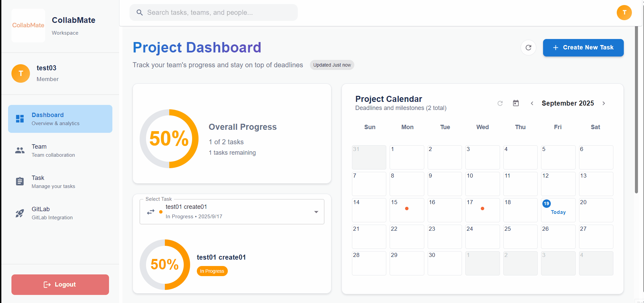Click the overall progress 50% ring

point(169,139)
